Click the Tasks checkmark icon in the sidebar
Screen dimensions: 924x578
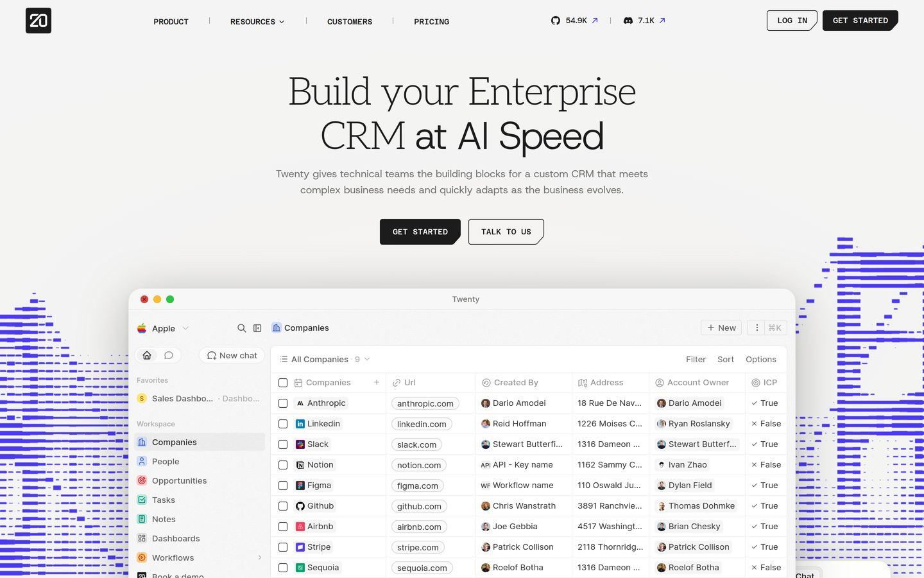tap(142, 500)
